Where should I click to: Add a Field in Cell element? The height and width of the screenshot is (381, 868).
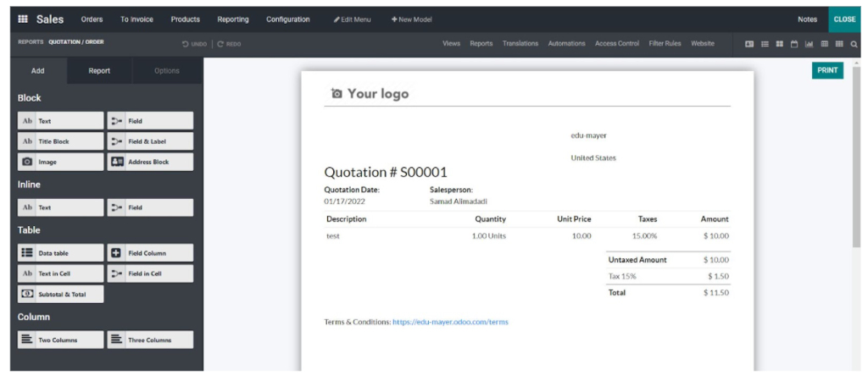pos(150,273)
